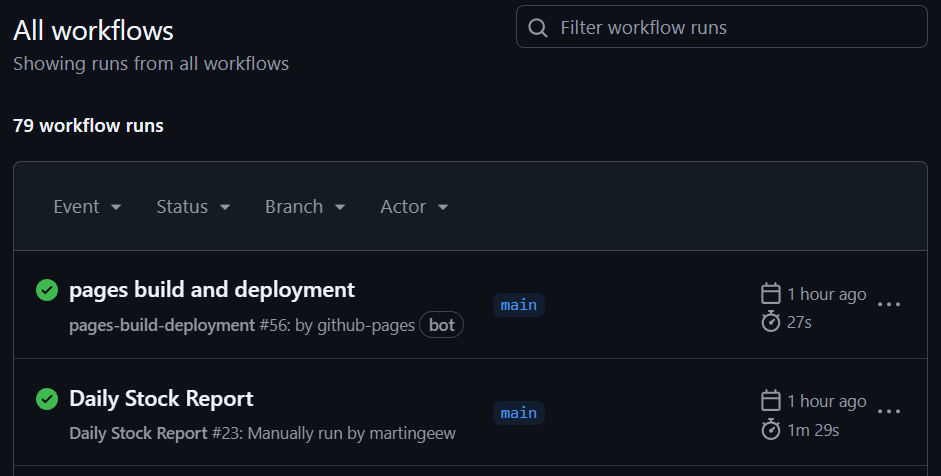The height and width of the screenshot is (476, 941).
Task: Click stopwatch icon next to 27s
Action: point(771,322)
